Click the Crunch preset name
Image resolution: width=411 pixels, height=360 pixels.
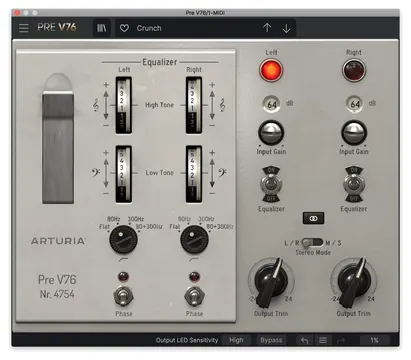149,28
